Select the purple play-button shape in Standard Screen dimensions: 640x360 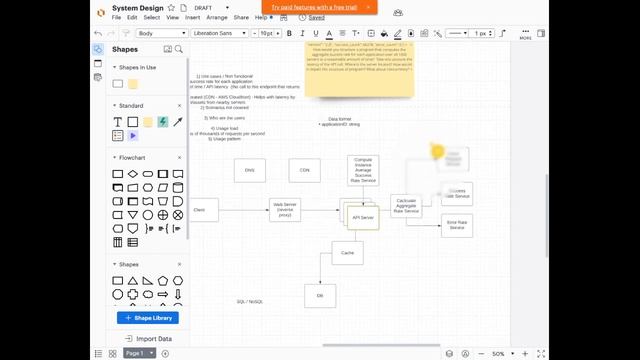[133, 136]
